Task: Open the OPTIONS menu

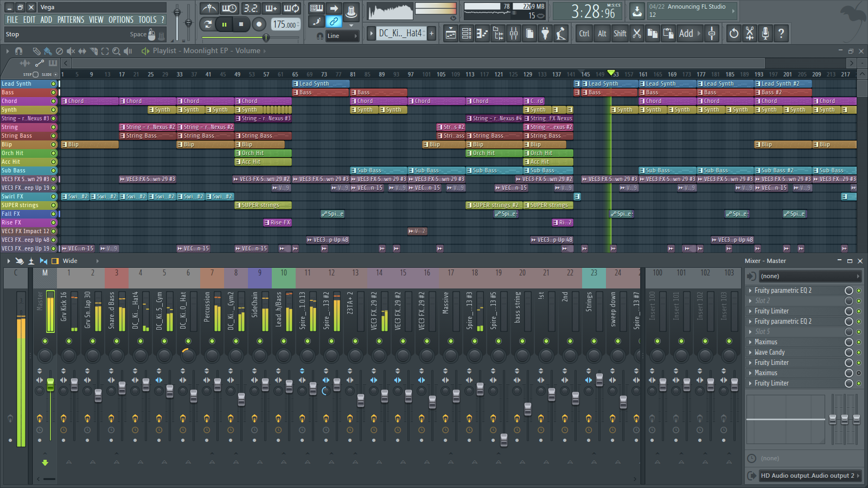Action: [121, 20]
